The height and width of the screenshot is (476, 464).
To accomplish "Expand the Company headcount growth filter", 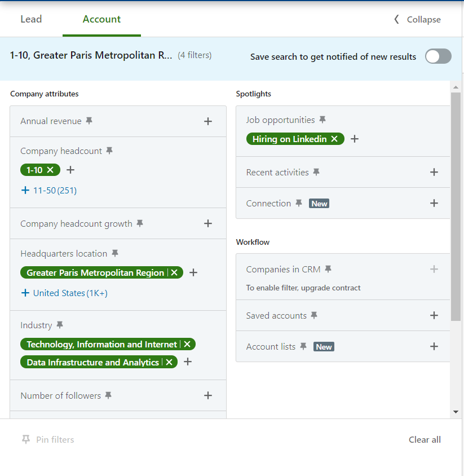I will (x=208, y=223).
